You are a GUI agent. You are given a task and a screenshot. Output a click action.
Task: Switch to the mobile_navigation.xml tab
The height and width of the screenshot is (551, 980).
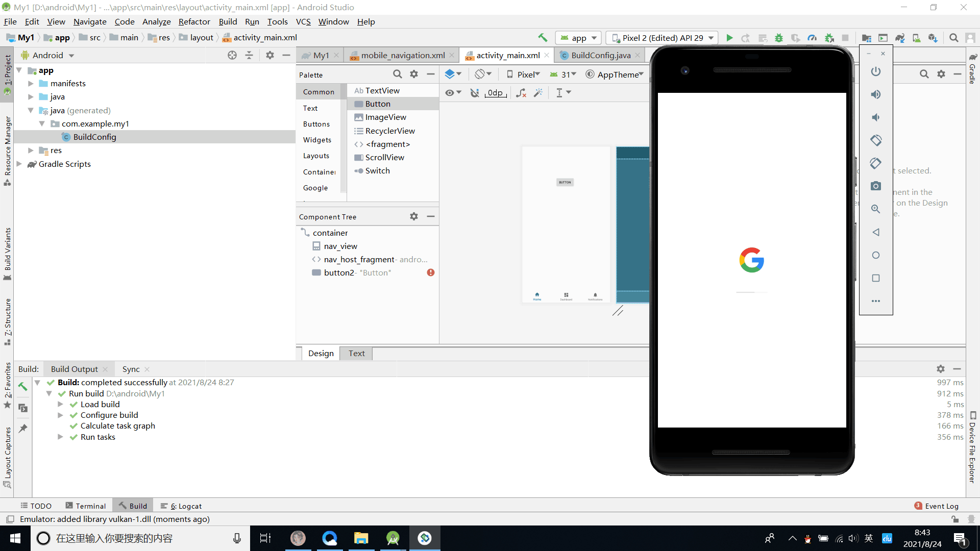point(403,55)
